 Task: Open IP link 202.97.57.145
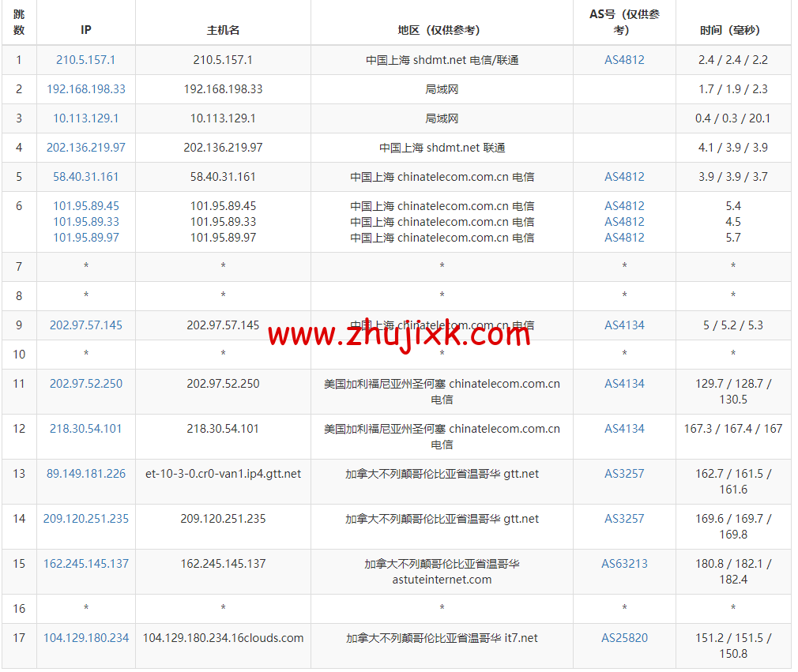click(x=85, y=325)
